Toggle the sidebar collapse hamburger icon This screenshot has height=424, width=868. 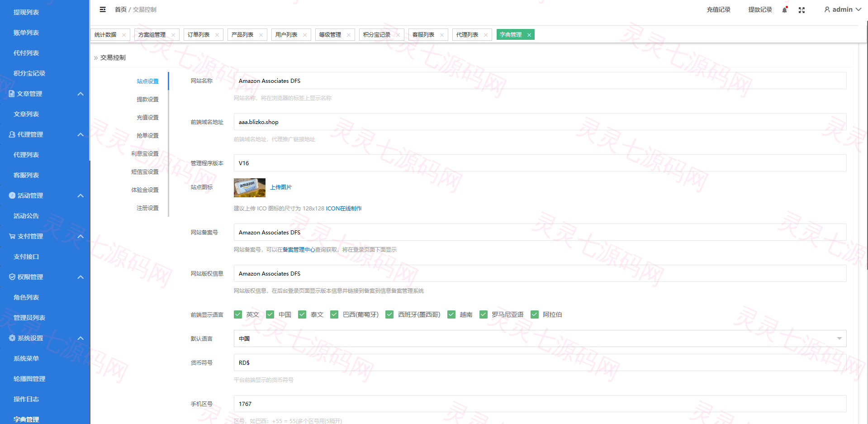[103, 10]
